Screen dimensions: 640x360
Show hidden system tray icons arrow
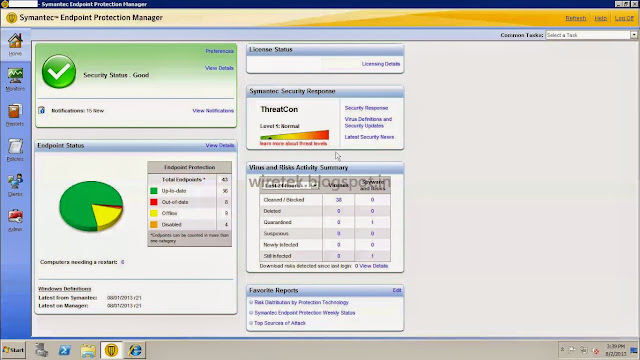click(562, 350)
